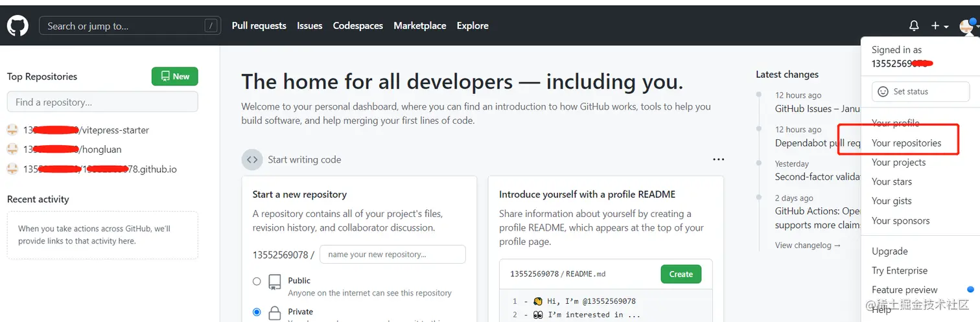Select Your gists in the user menu
The image size is (980, 322).
click(891, 201)
